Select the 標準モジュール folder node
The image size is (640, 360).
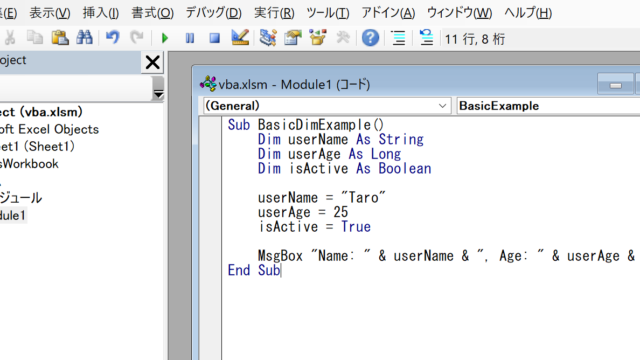(21, 198)
